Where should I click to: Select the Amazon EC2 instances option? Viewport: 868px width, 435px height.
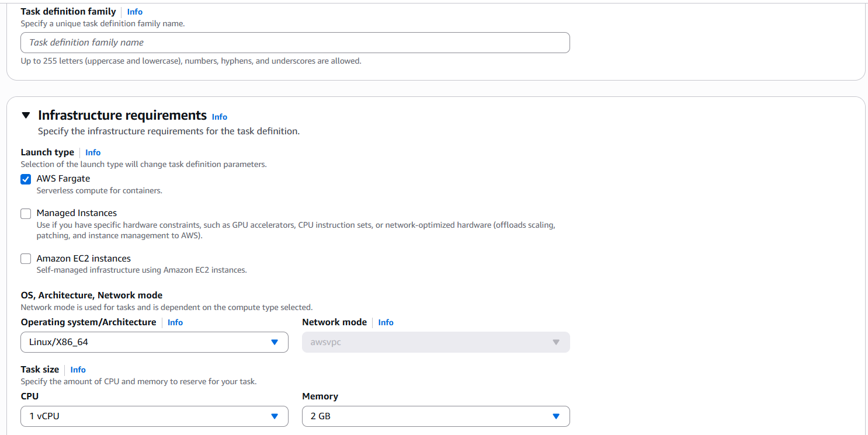[x=26, y=259]
